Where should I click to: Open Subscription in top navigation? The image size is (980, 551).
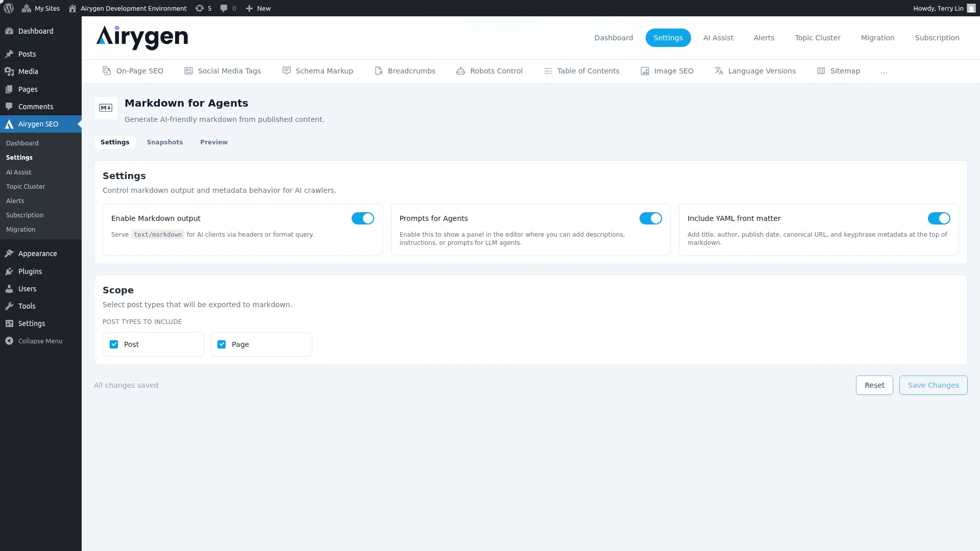click(937, 38)
